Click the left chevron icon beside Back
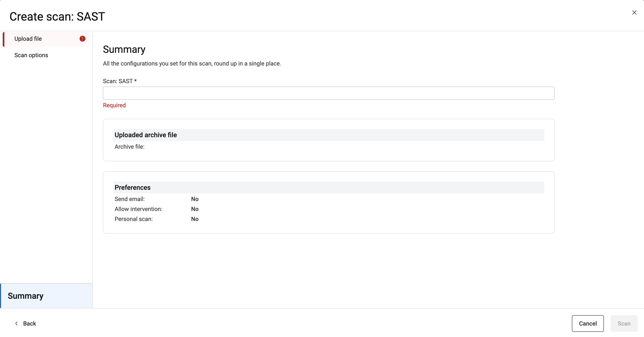This screenshot has height=337, width=644. (x=16, y=323)
